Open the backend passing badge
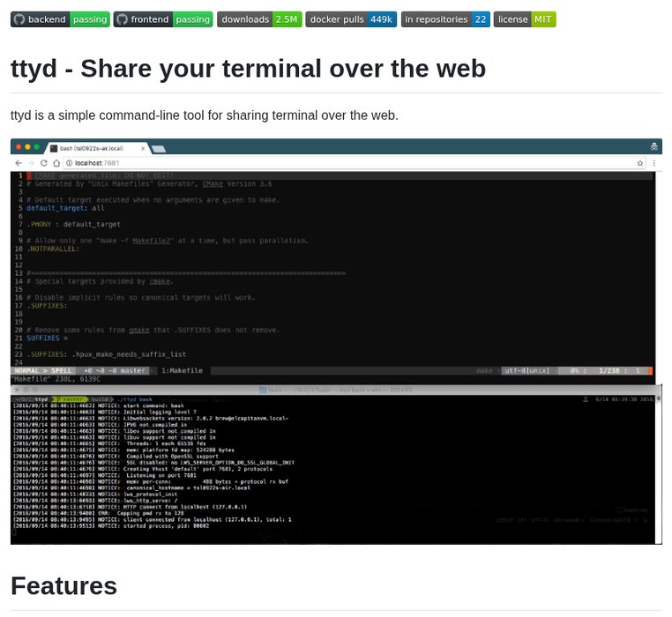This screenshot has height=617, width=672. coord(60,19)
